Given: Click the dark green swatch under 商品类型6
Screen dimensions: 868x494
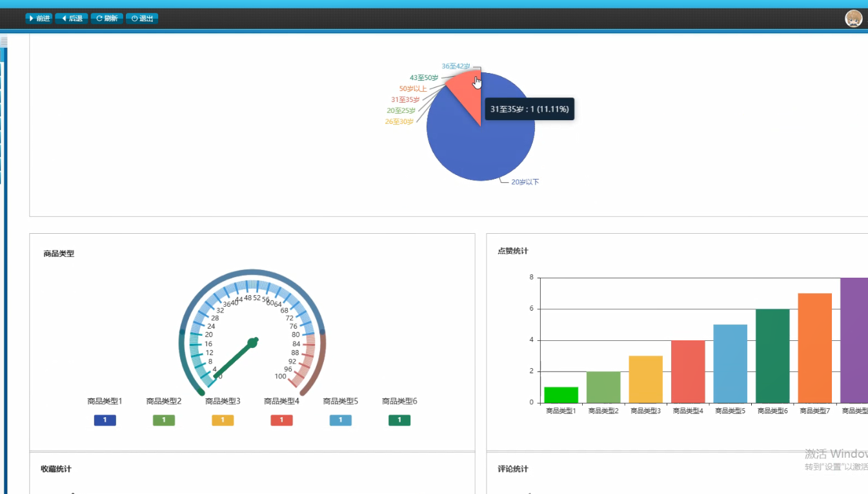Looking at the screenshot, I should [x=399, y=420].
